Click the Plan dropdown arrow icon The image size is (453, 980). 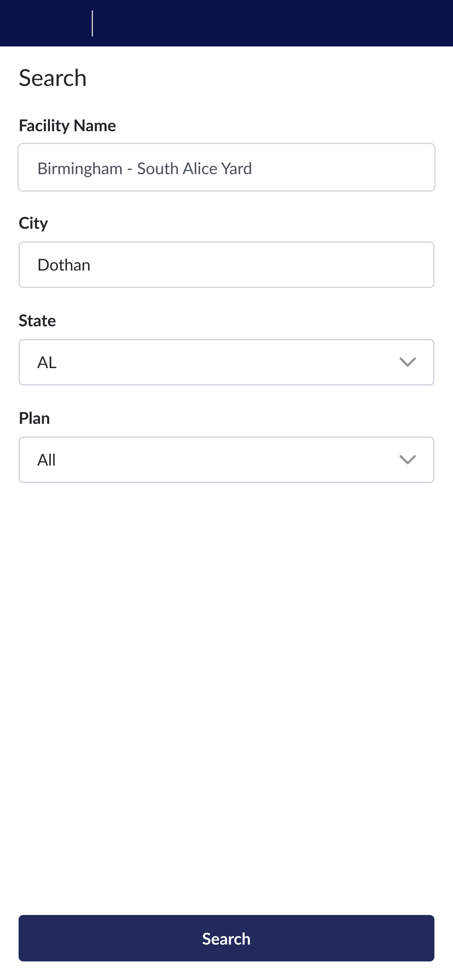point(407,460)
